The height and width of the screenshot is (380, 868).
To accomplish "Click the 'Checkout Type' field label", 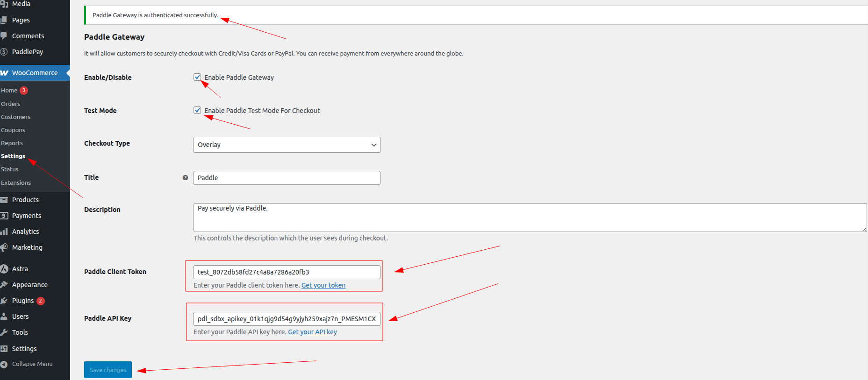I will [107, 143].
